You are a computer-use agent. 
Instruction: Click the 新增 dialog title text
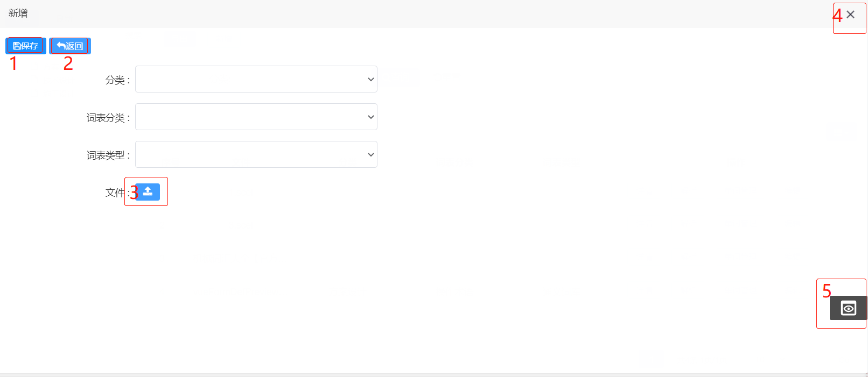click(18, 13)
